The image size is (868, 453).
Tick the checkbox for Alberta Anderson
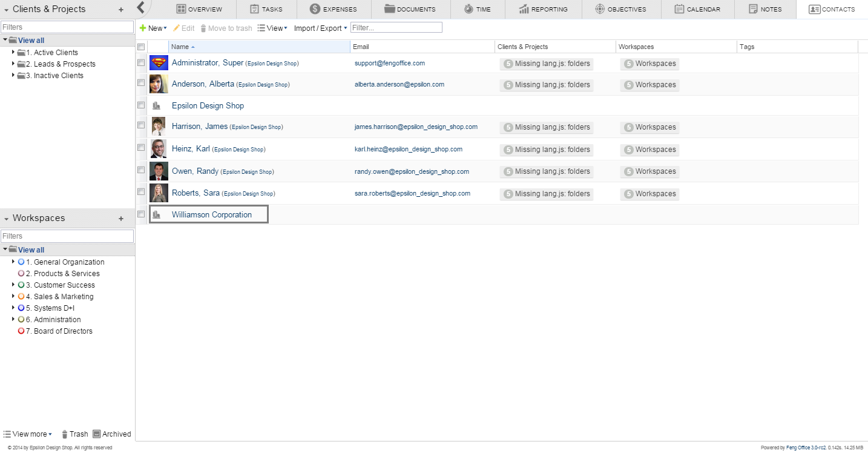point(141,82)
